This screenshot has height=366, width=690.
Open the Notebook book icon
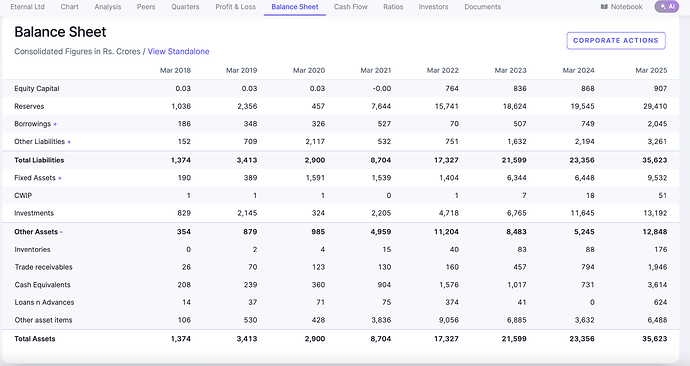tap(604, 7)
